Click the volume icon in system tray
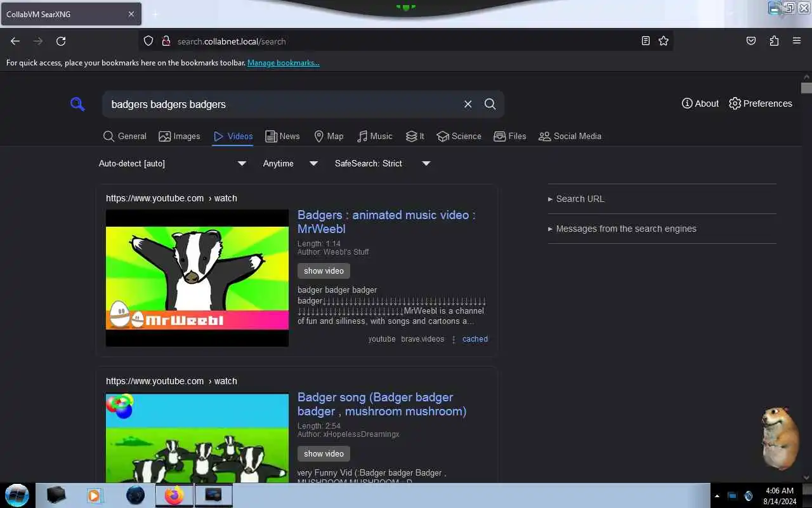 [x=748, y=496]
